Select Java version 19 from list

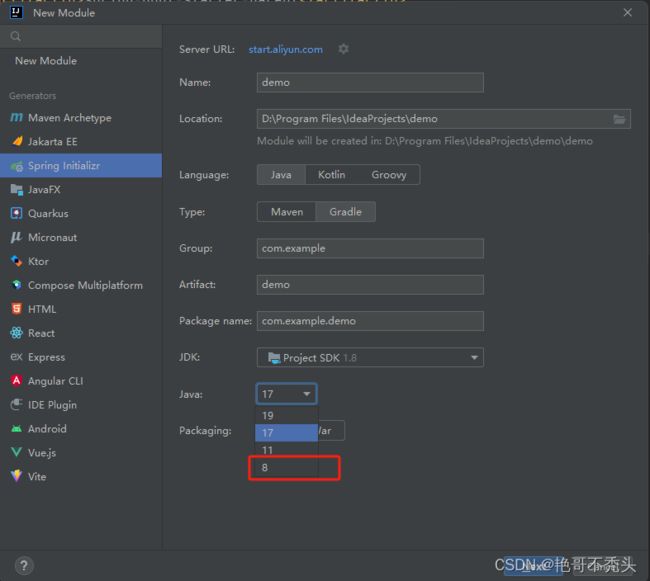tap(286, 415)
